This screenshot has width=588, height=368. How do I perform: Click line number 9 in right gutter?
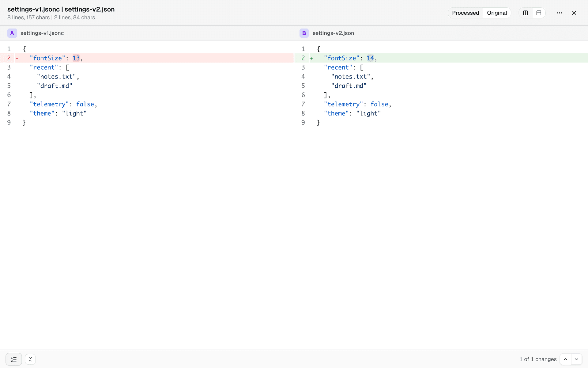pyautogui.click(x=303, y=123)
